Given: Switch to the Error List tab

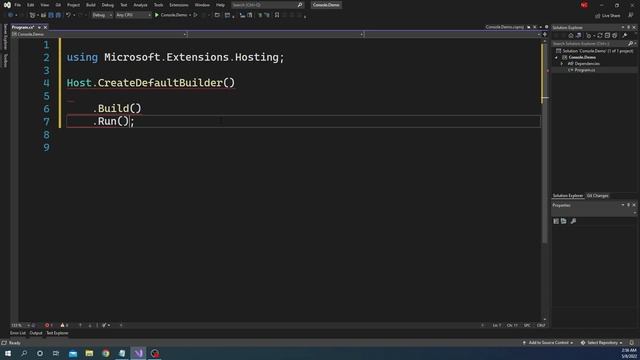Looking at the screenshot, I should click(18, 333).
